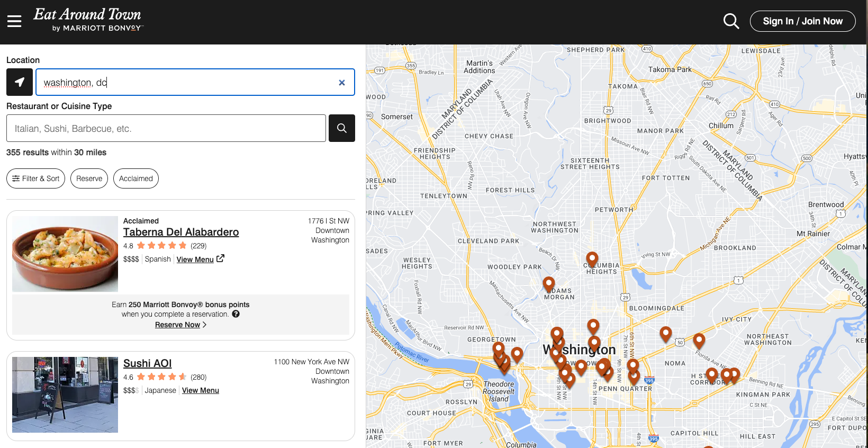
Task: Open the hamburger navigation menu
Action: point(14,21)
